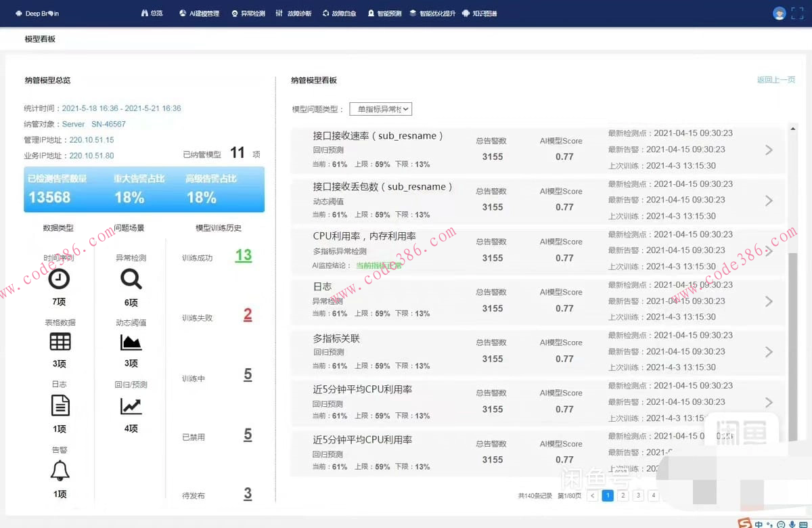Switch to the 故障诊断 menu

point(298,13)
